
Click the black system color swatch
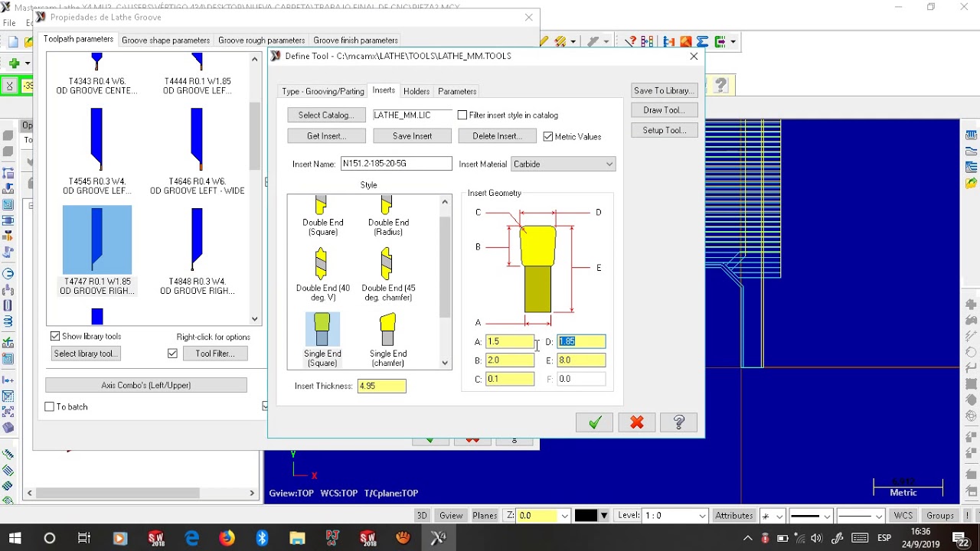tap(586, 516)
